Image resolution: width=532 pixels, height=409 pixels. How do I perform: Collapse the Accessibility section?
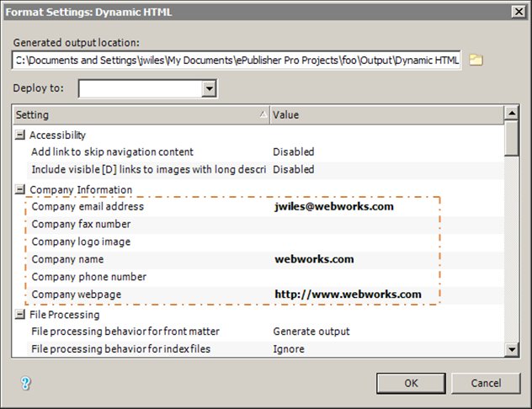click(x=20, y=135)
